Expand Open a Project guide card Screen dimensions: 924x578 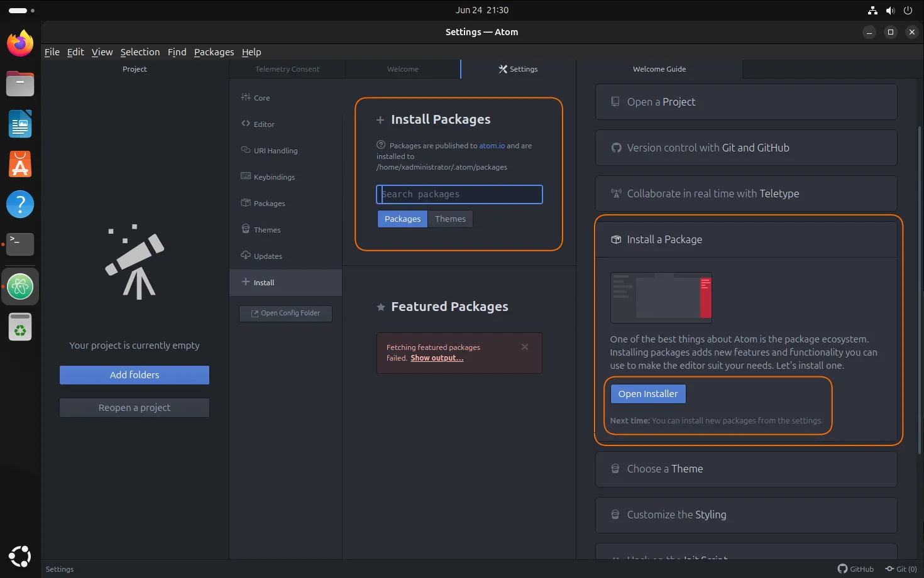click(x=746, y=102)
